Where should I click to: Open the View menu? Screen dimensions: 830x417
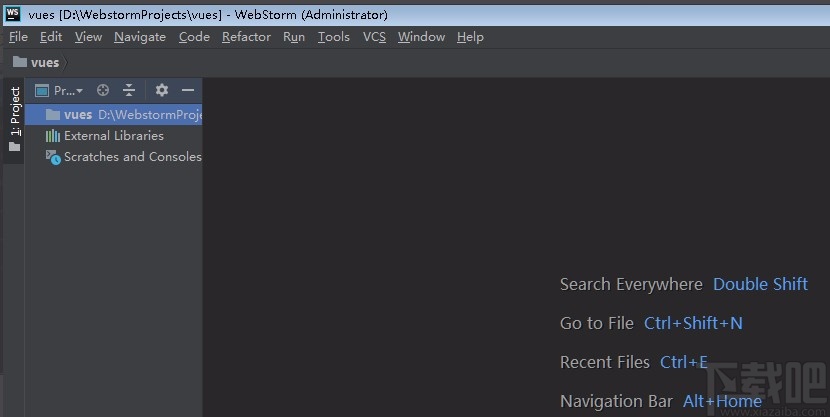[88, 37]
